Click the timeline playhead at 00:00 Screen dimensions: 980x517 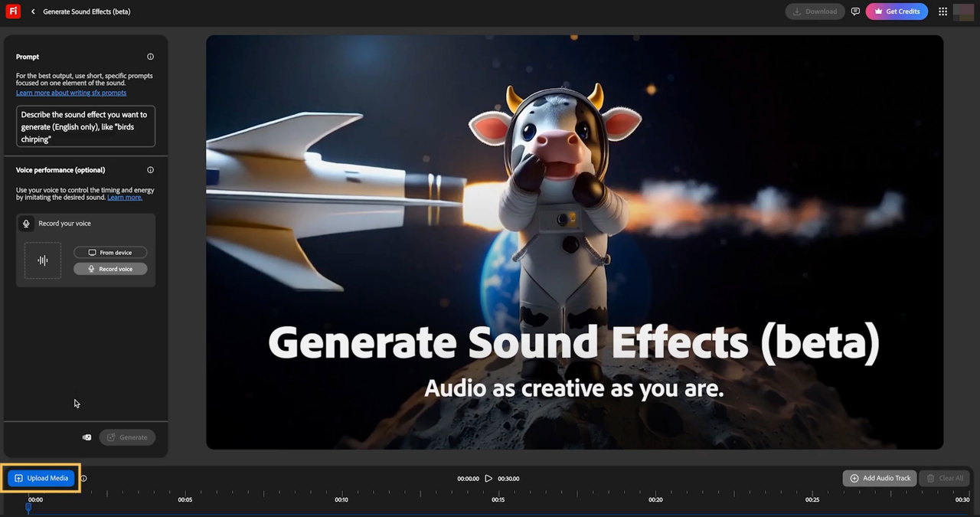pyautogui.click(x=28, y=507)
